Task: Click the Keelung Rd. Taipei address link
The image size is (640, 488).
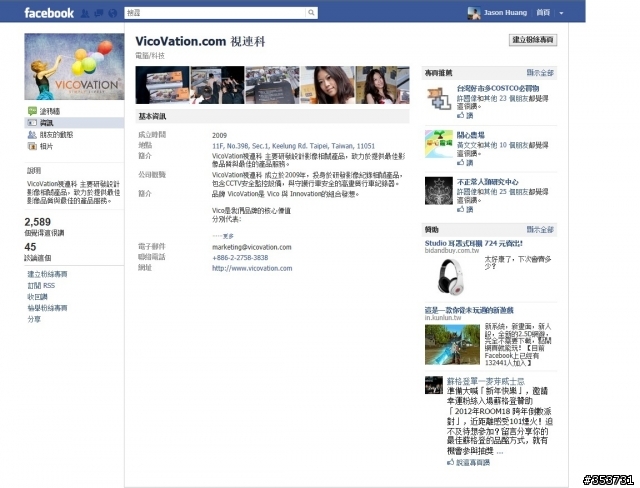Action: click(x=293, y=146)
